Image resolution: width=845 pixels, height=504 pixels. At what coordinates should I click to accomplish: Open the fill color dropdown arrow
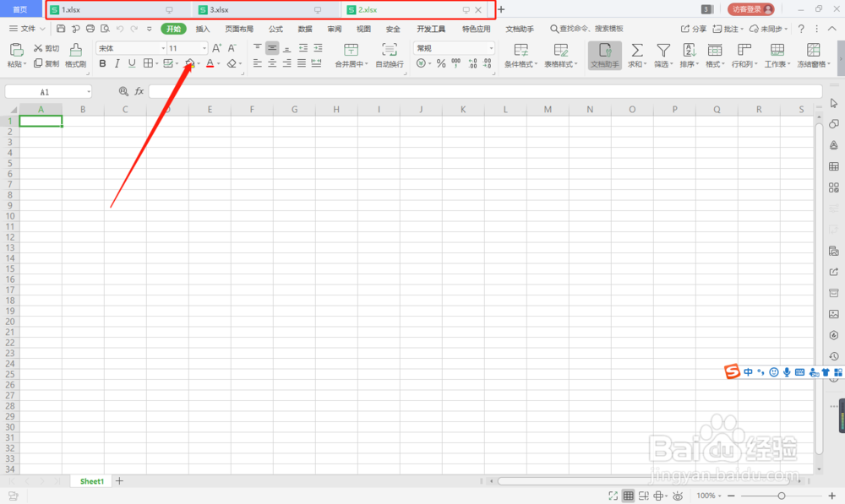pos(199,64)
